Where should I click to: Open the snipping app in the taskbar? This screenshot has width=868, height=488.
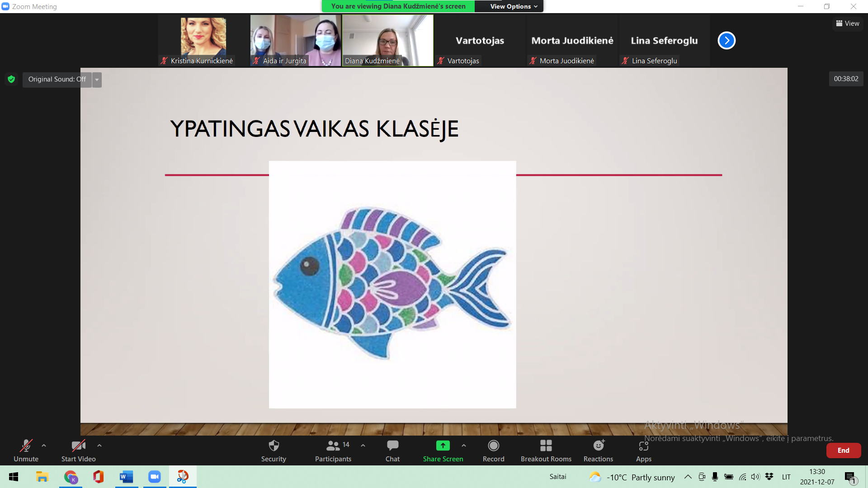pyautogui.click(x=183, y=477)
